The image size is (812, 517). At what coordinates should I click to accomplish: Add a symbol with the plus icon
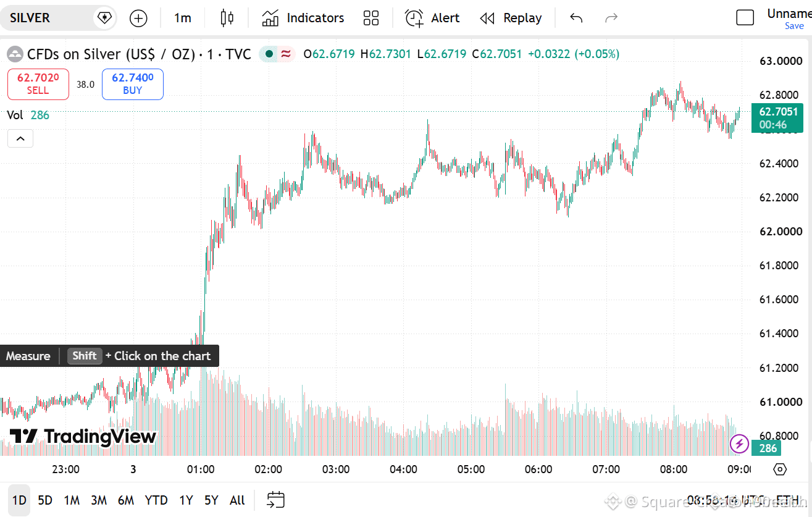(x=138, y=19)
